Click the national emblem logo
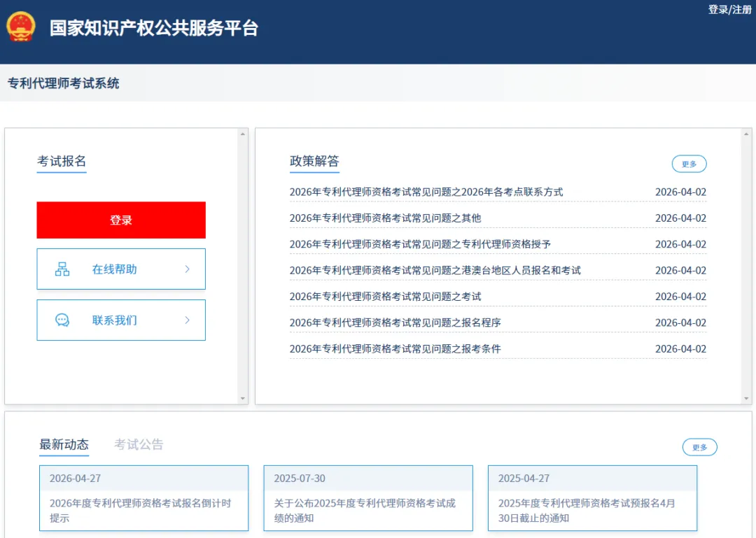Viewport: 756px width, 538px height. tap(21, 27)
